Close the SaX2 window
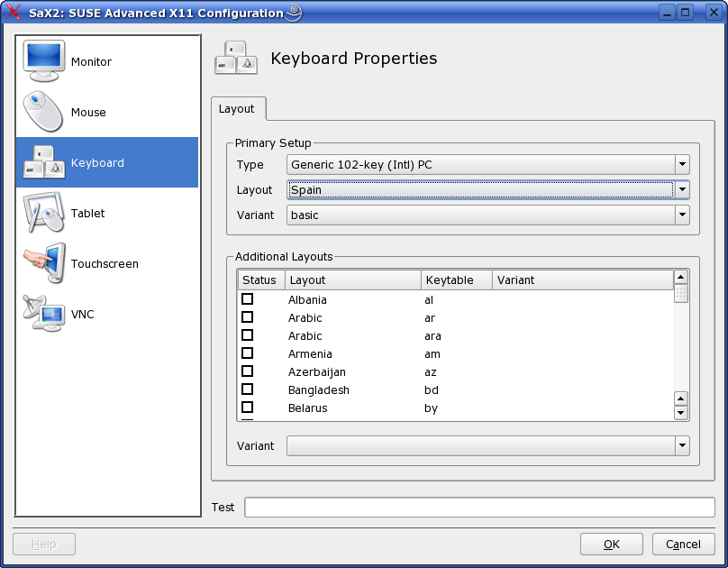This screenshot has height=568, width=728. tap(714, 13)
